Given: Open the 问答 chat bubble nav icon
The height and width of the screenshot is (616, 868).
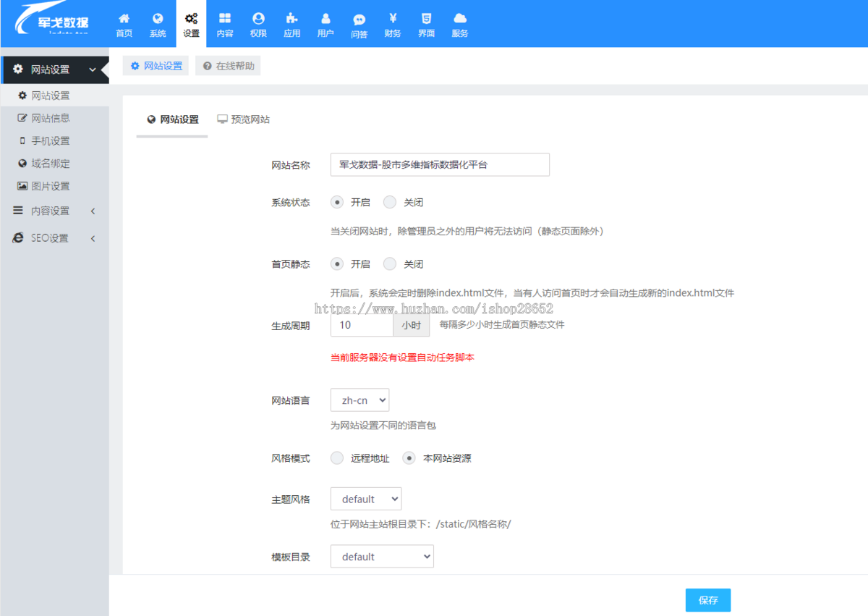Looking at the screenshot, I should pos(359,20).
